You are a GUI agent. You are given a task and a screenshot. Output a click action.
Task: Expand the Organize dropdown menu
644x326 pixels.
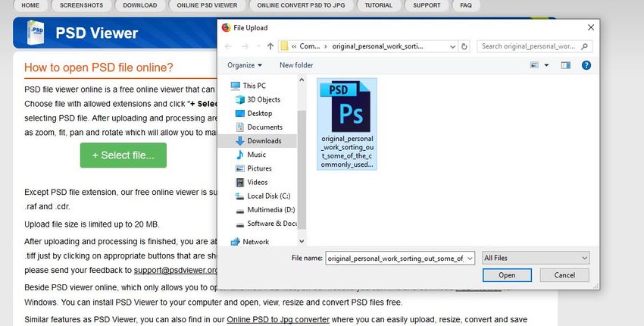click(x=245, y=65)
